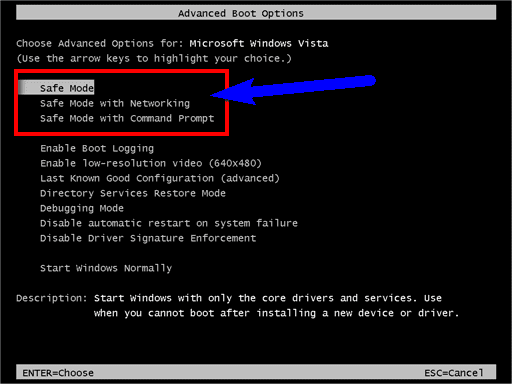Choose Safe Mode with Networking
Screen dimensions: 512x384
click(115, 103)
